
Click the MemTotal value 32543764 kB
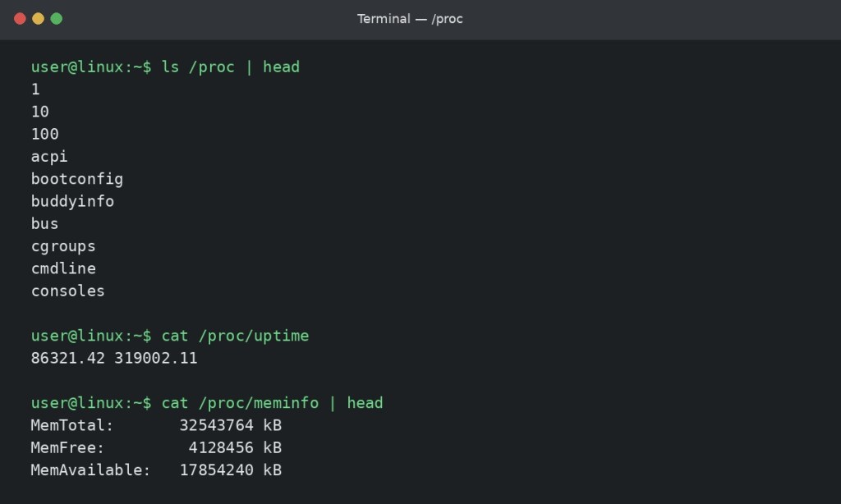coord(231,425)
